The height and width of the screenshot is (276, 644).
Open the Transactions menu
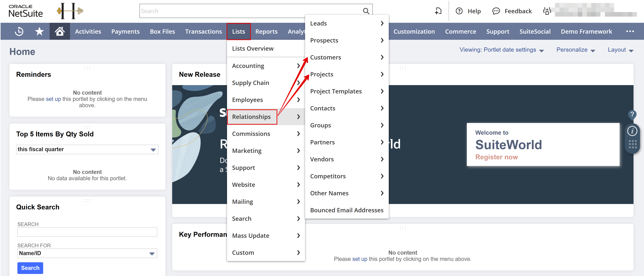click(203, 32)
